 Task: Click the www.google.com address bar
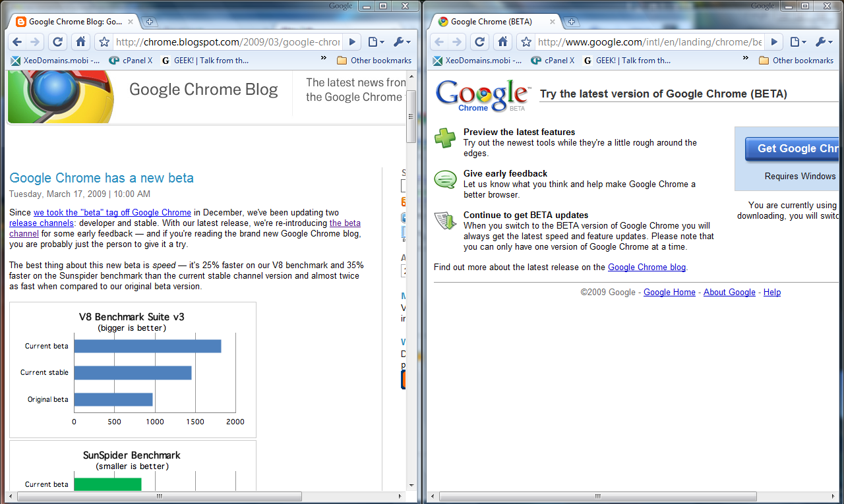pos(649,42)
